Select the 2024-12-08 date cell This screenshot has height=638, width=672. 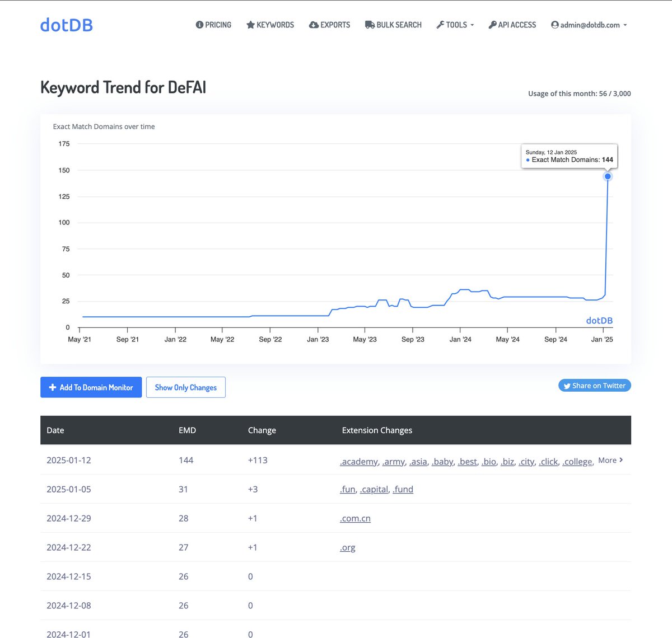click(x=69, y=606)
